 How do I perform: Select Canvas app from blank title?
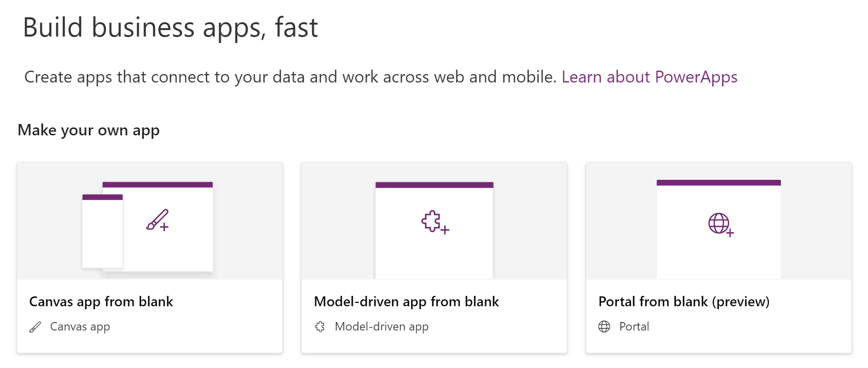tap(101, 302)
